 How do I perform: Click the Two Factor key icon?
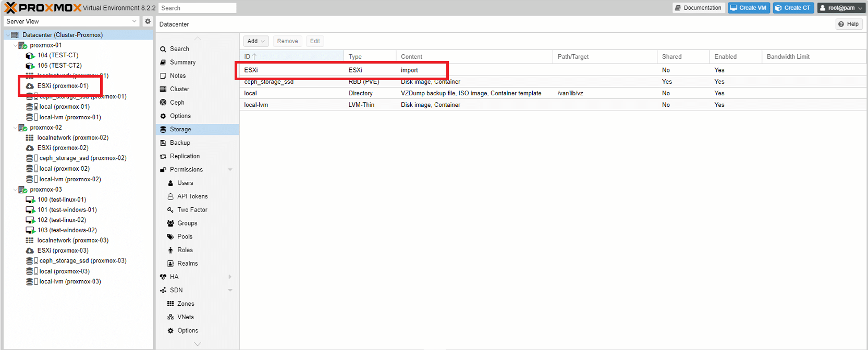click(170, 210)
